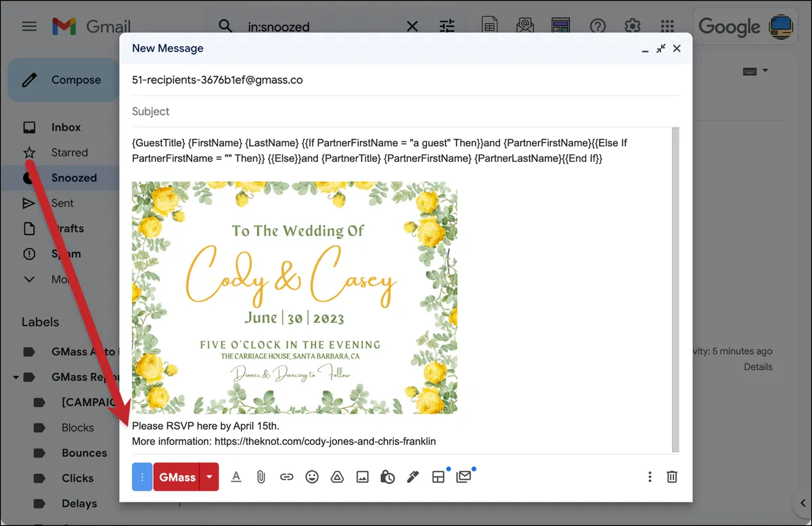
Task: Click the GMass dashboard icon in the header
Action: (x=560, y=26)
